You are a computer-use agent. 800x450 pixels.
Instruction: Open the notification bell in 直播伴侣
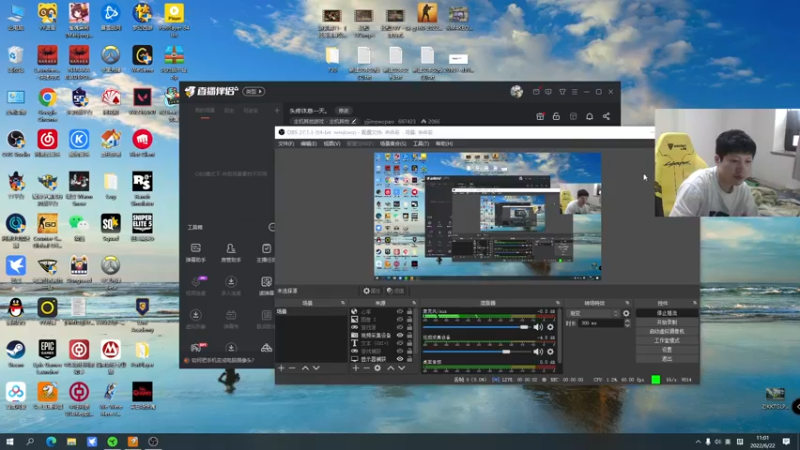click(589, 116)
